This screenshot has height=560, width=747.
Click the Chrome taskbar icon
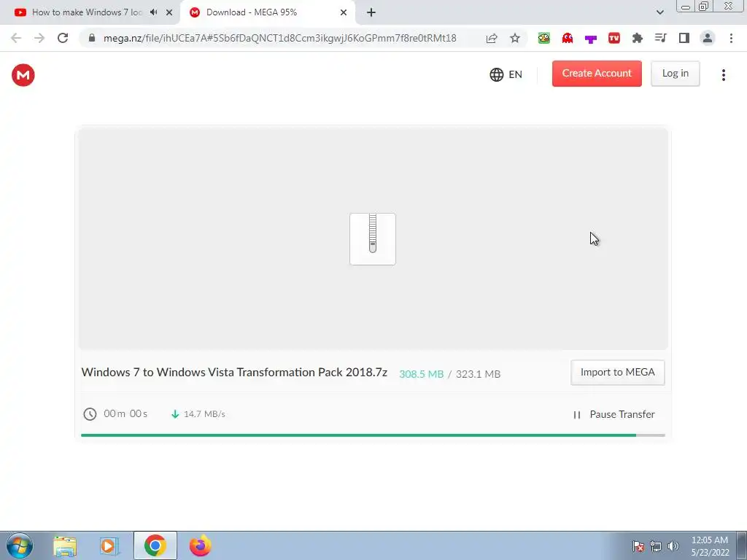(155, 545)
